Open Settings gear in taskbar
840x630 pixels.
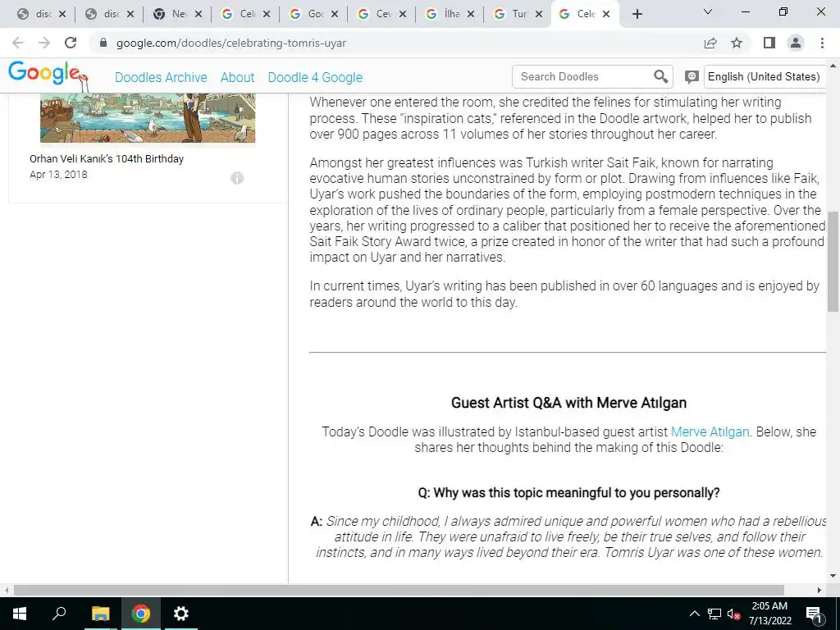pyautogui.click(x=181, y=614)
